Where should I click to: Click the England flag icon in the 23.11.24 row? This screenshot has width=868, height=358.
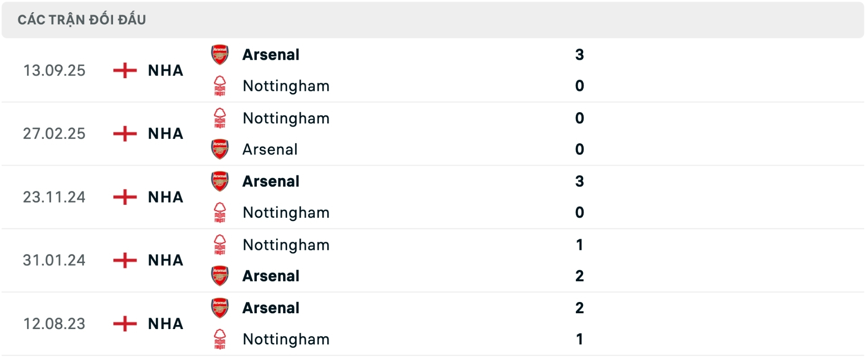click(x=125, y=197)
